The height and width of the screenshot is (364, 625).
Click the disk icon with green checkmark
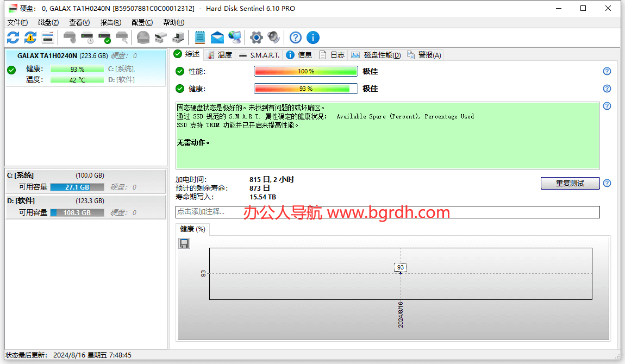(104, 37)
